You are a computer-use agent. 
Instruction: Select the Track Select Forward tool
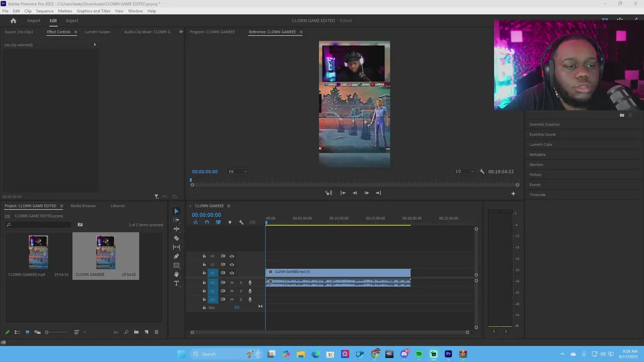click(x=176, y=220)
